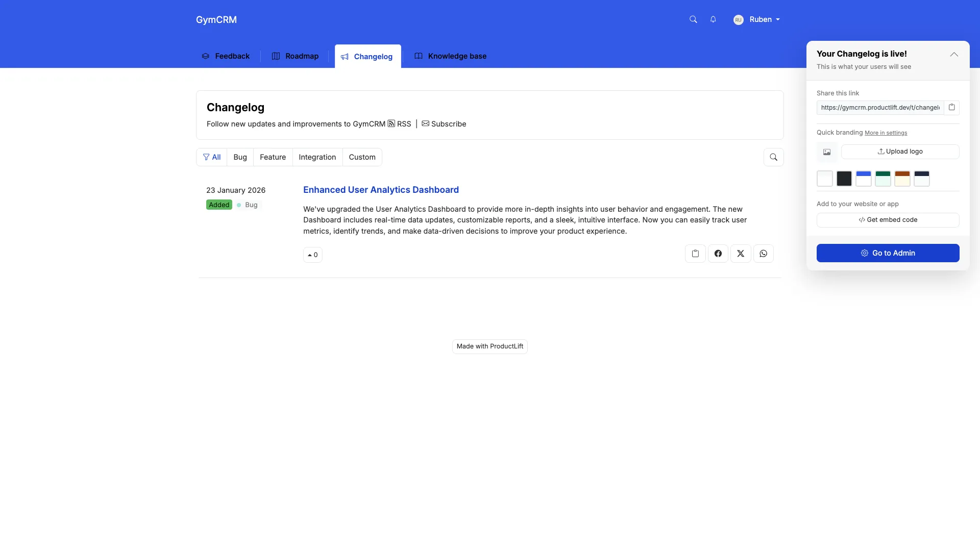Image resolution: width=980 pixels, height=551 pixels.
Task: Select the green branding color theme
Action: (x=883, y=179)
